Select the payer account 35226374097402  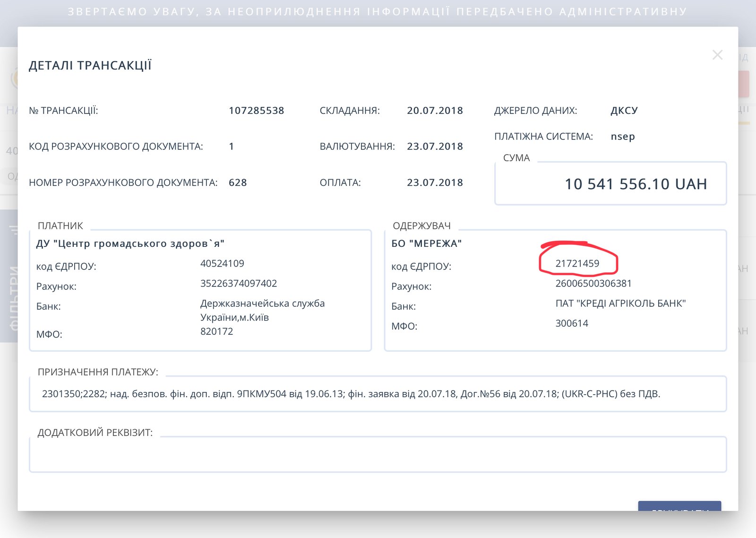click(239, 284)
